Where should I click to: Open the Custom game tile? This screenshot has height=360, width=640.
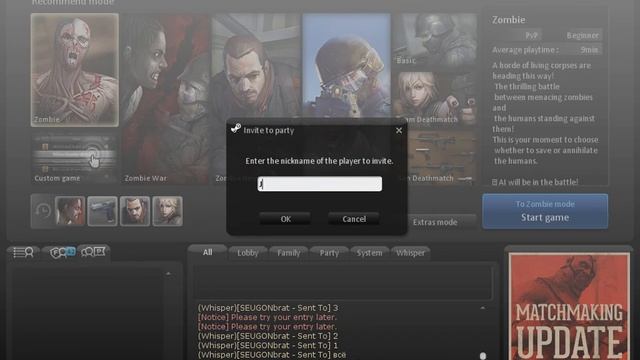pos(75,159)
